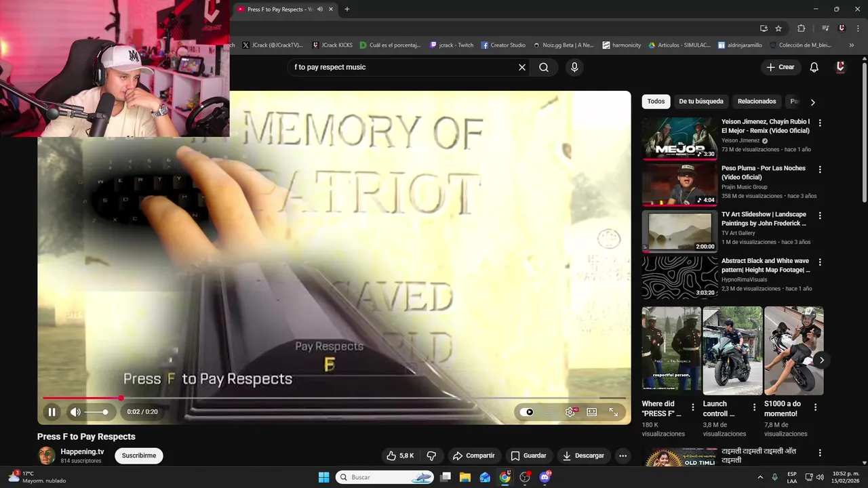Enter fullscreen mode

613,412
